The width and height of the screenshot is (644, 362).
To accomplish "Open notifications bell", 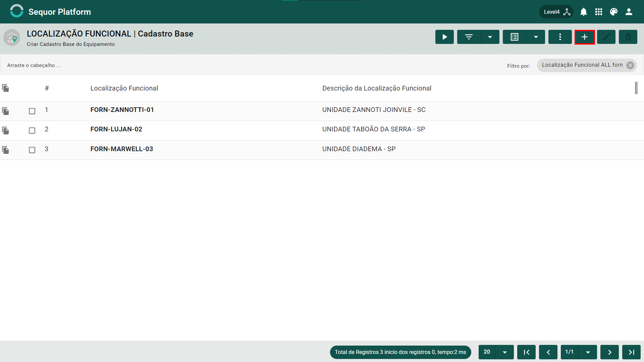I will click(584, 12).
